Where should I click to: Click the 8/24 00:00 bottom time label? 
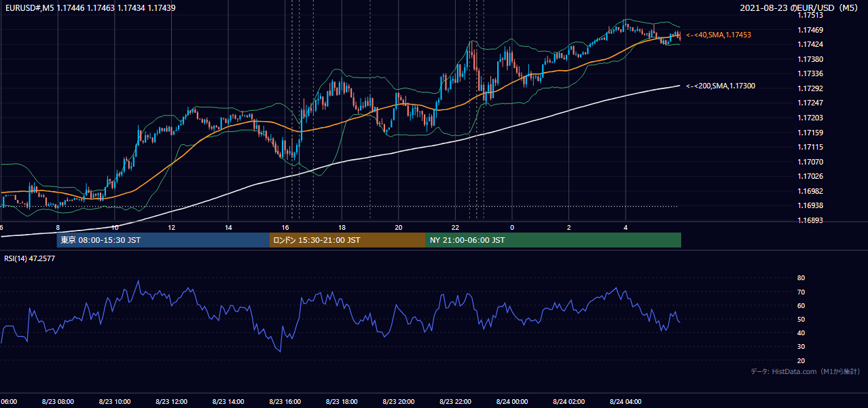point(512,402)
